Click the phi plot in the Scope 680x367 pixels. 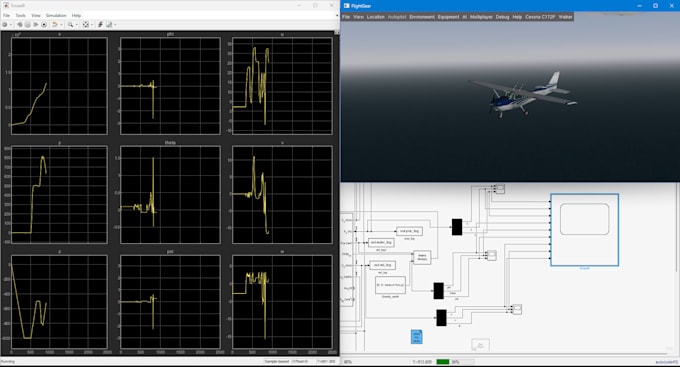(x=170, y=86)
